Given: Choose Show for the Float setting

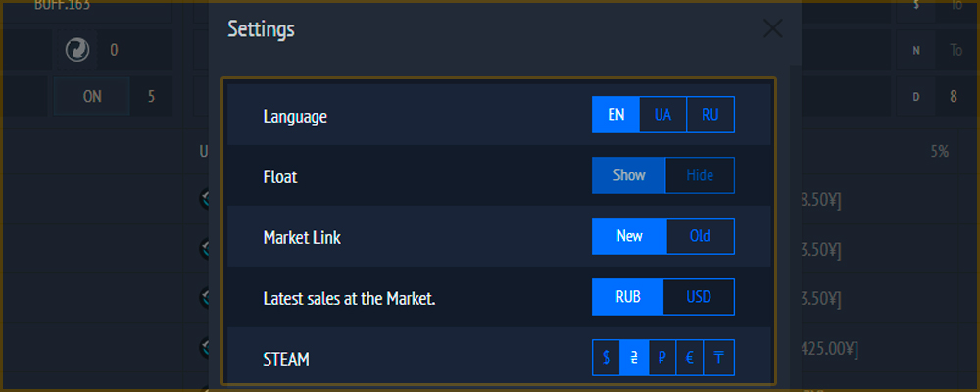Looking at the screenshot, I should tap(629, 175).
